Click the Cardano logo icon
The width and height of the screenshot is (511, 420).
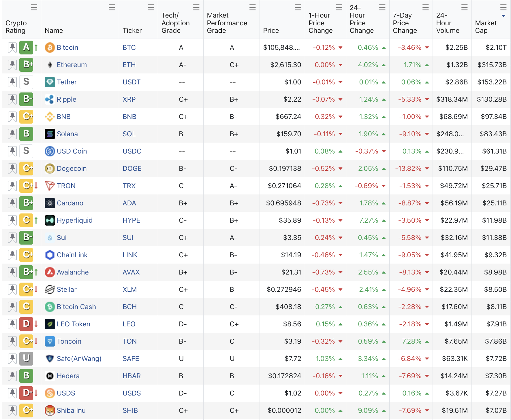pyautogui.click(x=50, y=203)
